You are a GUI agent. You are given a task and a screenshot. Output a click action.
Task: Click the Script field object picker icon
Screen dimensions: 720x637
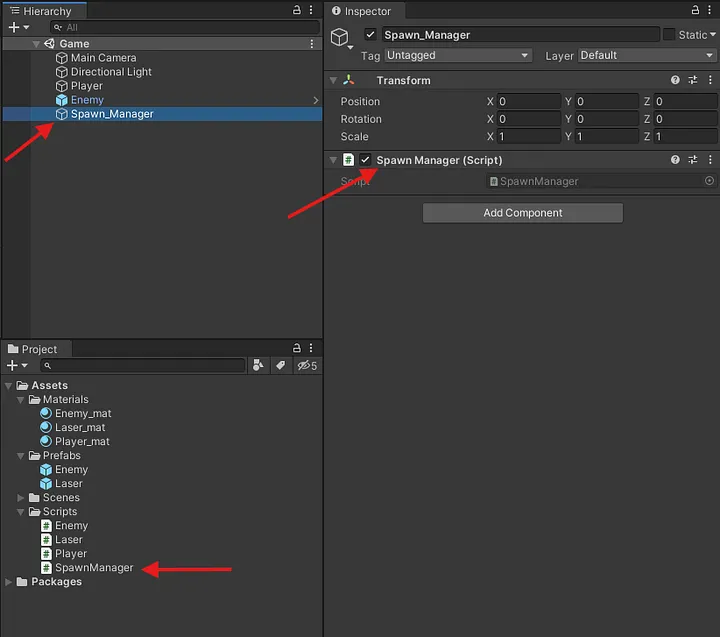click(x=709, y=181)
